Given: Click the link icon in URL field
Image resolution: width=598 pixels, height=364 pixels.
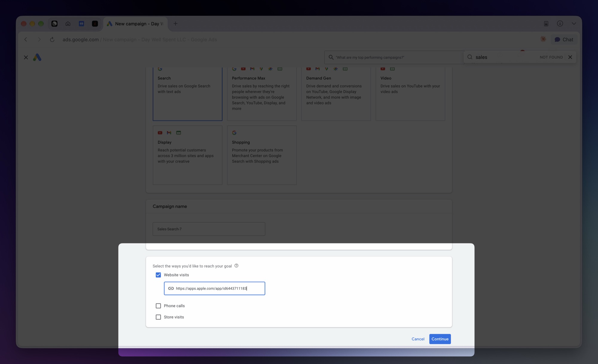Looking at the screenshot, I should click(x=171, y=288).
